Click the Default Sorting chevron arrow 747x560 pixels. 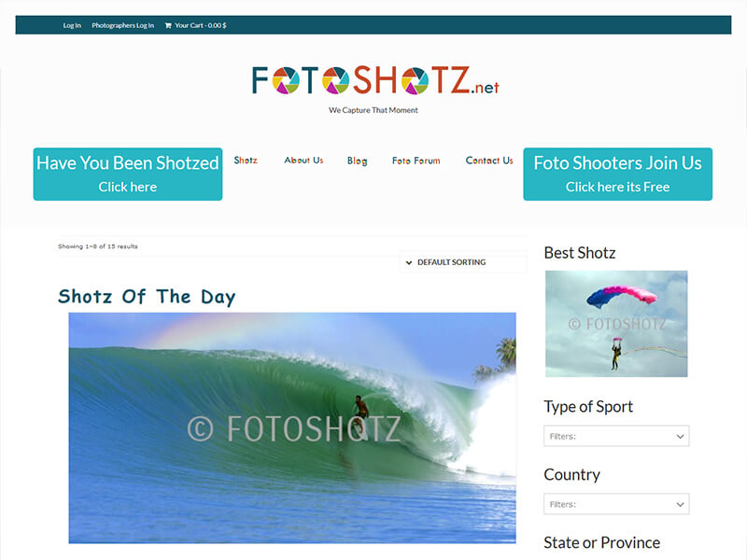[409, 262]
